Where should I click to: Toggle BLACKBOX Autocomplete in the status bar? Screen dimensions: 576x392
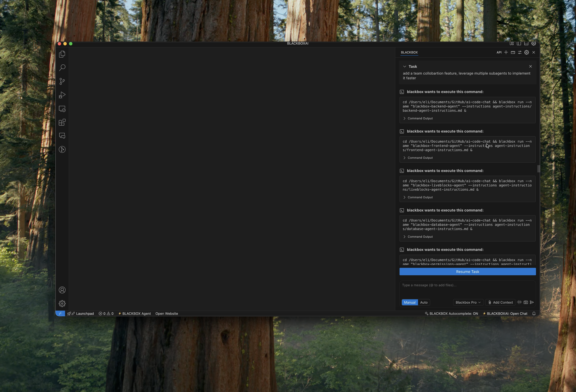(x=451, y=313)
